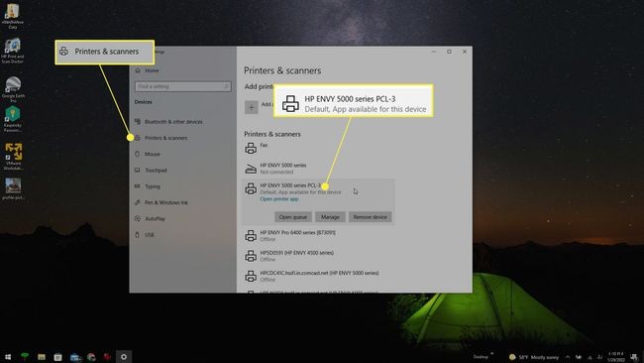The height and width of the screenshot is (363, 644).
Task: Open the notification center icon
Action: (635, 357)
